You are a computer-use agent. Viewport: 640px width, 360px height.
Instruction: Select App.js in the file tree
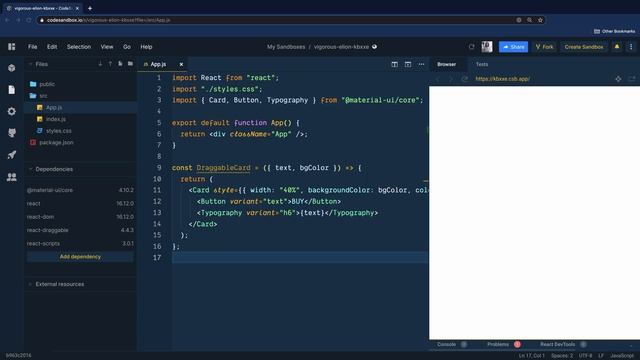click(81, 107)
